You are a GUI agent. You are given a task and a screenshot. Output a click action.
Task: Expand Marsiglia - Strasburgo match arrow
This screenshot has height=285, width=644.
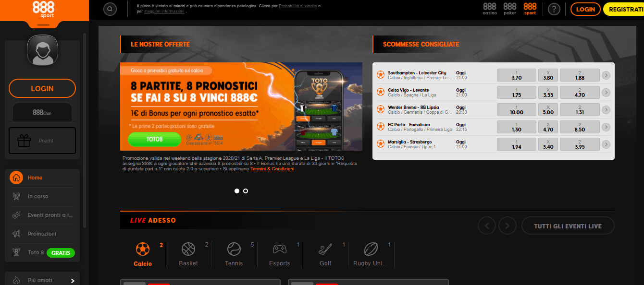tap(606, 144)
